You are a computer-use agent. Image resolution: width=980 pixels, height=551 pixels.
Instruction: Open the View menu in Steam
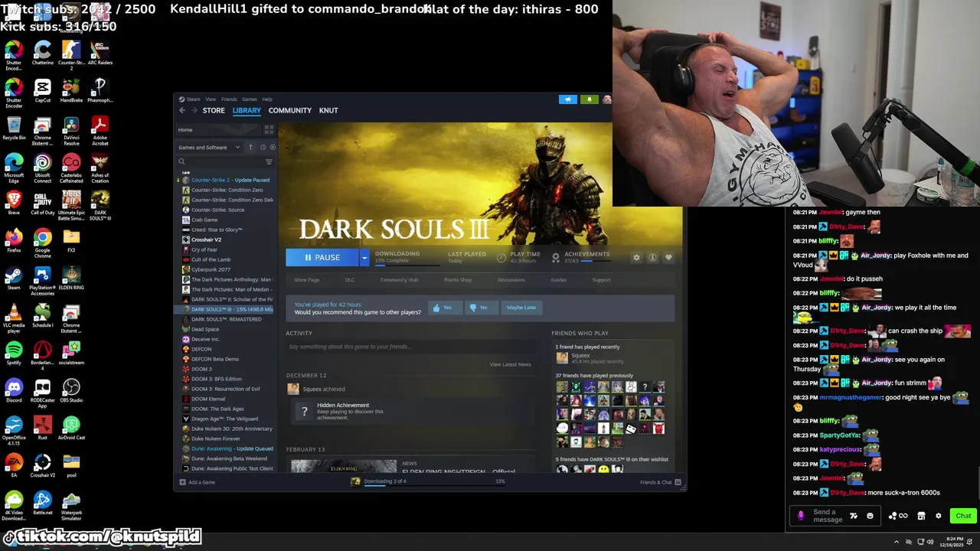coord(211,99)
